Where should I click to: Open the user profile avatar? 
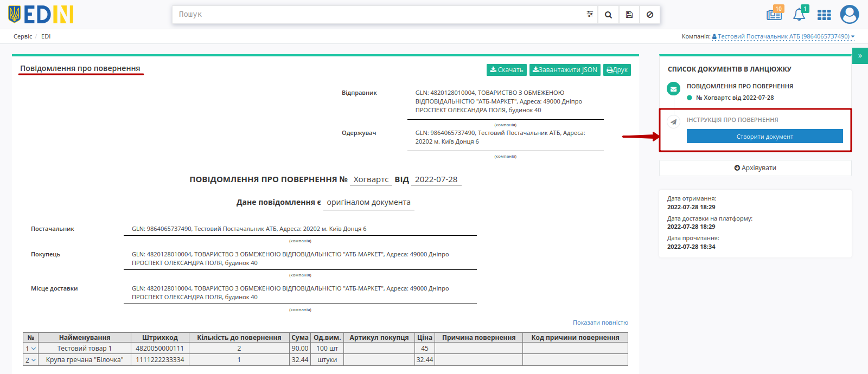tap(850, 14)
